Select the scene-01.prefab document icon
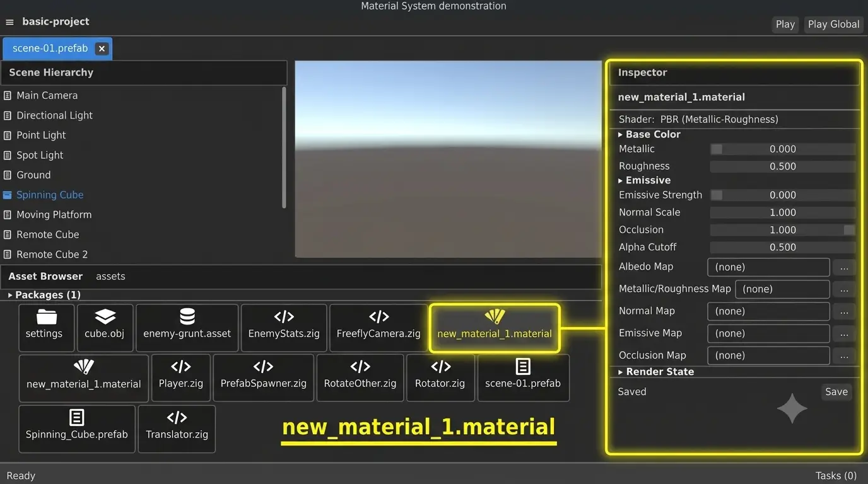 523,366
